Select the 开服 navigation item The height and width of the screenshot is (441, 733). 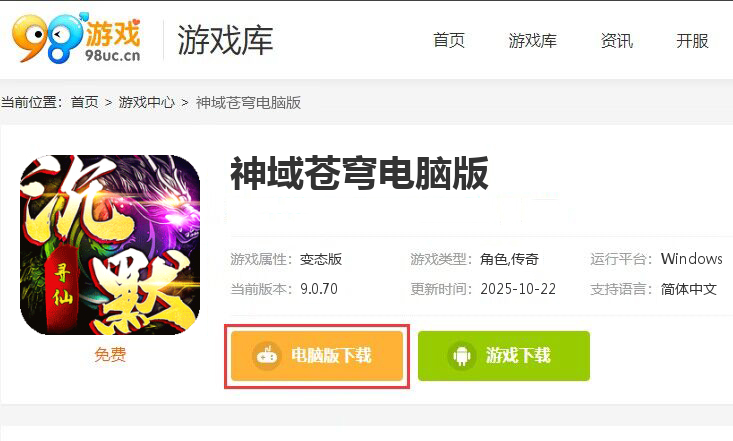point(692,41)
